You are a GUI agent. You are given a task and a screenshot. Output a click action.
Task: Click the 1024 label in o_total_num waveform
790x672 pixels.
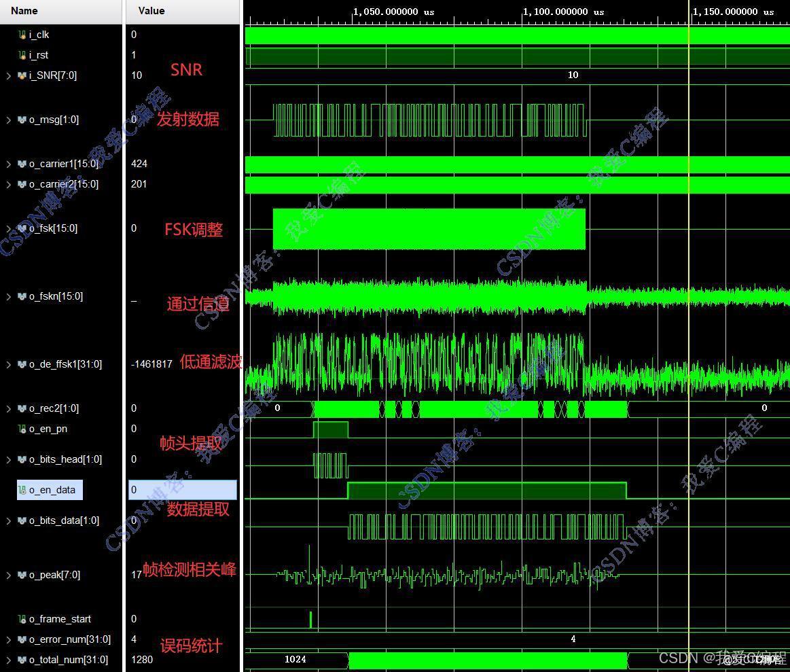(295, 659)
